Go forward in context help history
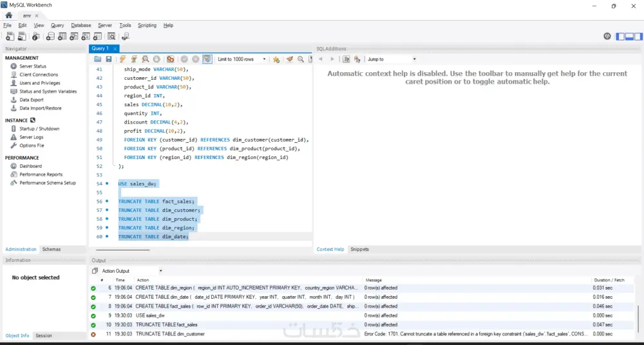Screen dimensions: 644x345 [332, 59]
